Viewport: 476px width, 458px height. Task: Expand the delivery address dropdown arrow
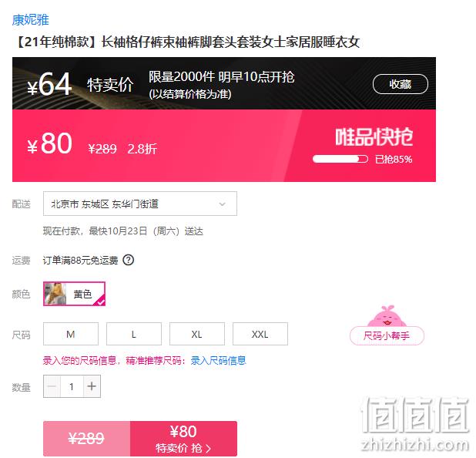223,204
